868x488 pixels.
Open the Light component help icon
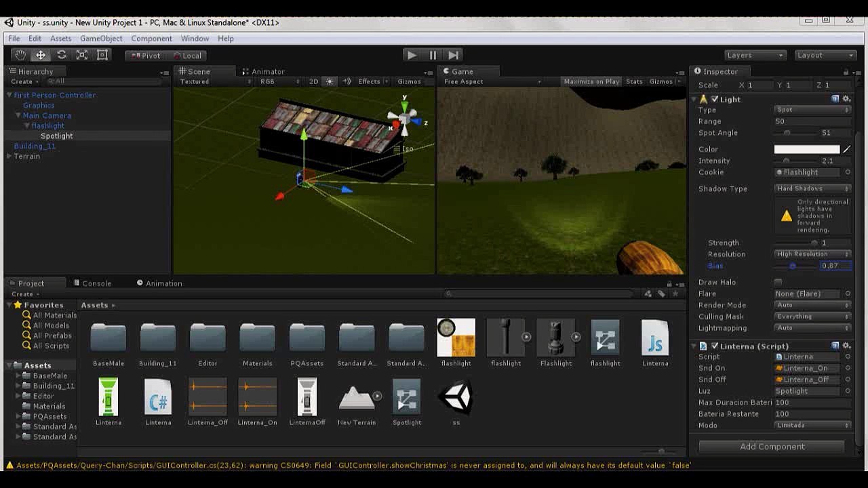pyautogui.click(x=835, y=99)
